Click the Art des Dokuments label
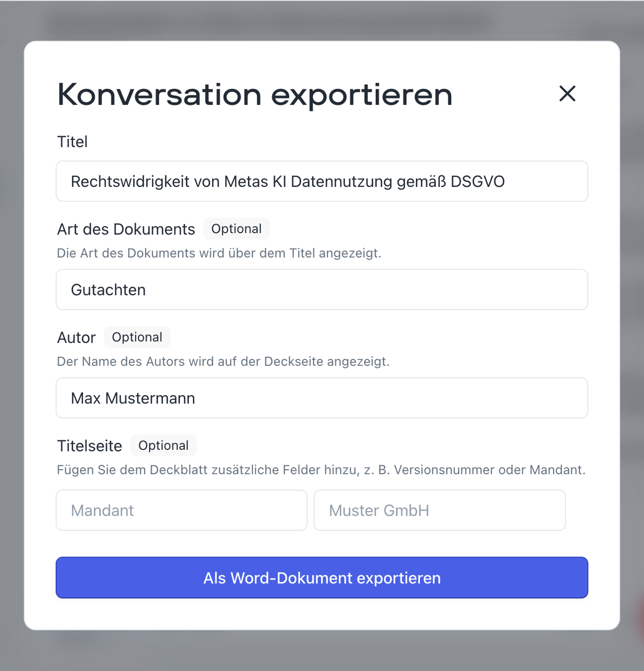This screenshot has width=644, height=671. 126,229
